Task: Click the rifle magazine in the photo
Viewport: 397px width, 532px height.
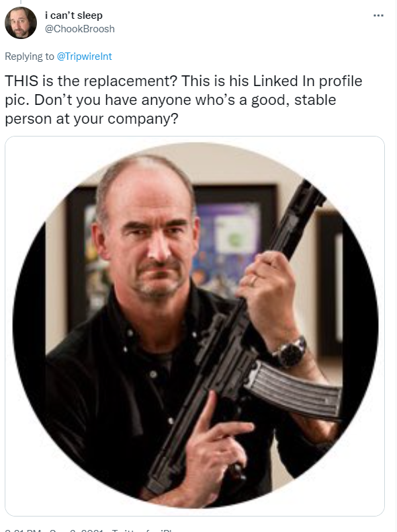Action: pyautogui.click(x=293, y=390)
